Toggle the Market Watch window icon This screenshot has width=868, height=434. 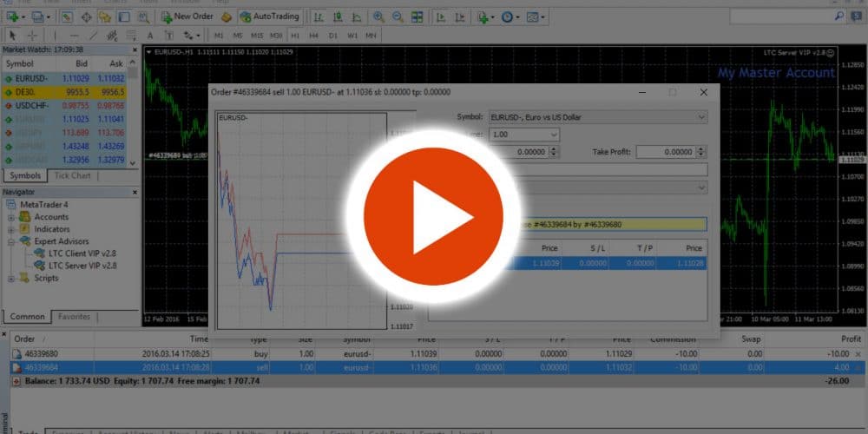[67, 17]
